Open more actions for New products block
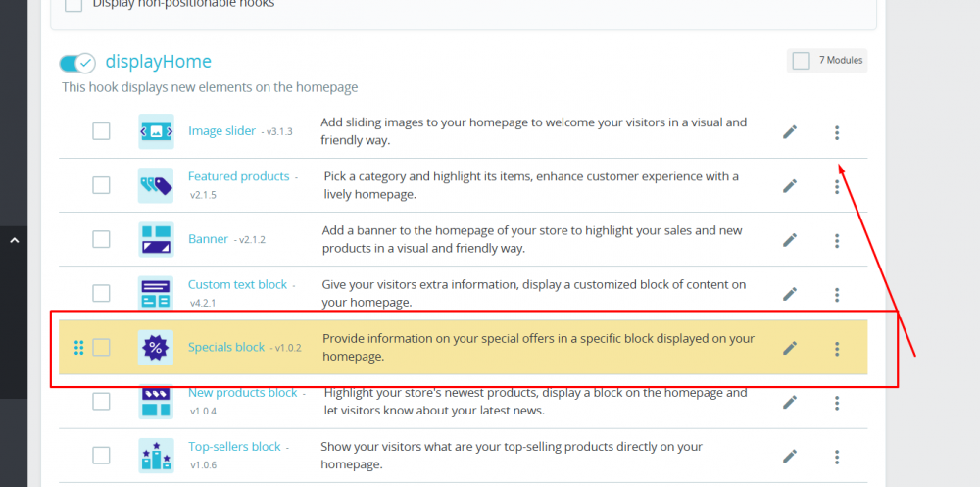Image resolution: width=980 pixels, height=487 pixels. pyautogui.click(x=837, y=403)
